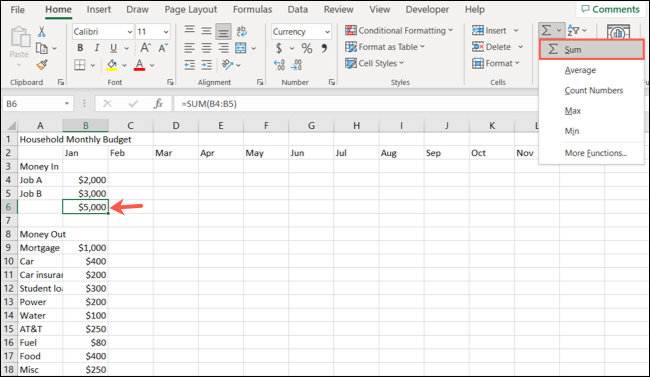Open the File tab
Viewport: 650px width, 377px height.
tap(17, 10)
